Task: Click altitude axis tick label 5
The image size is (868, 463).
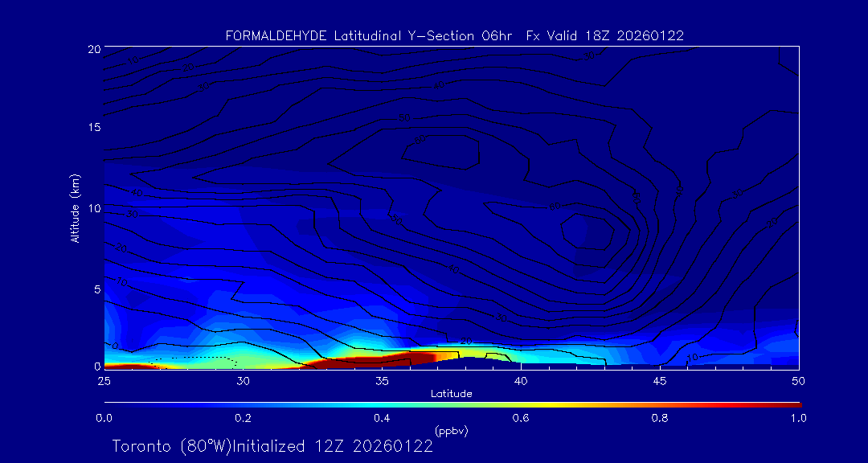Action: [96, 289]
